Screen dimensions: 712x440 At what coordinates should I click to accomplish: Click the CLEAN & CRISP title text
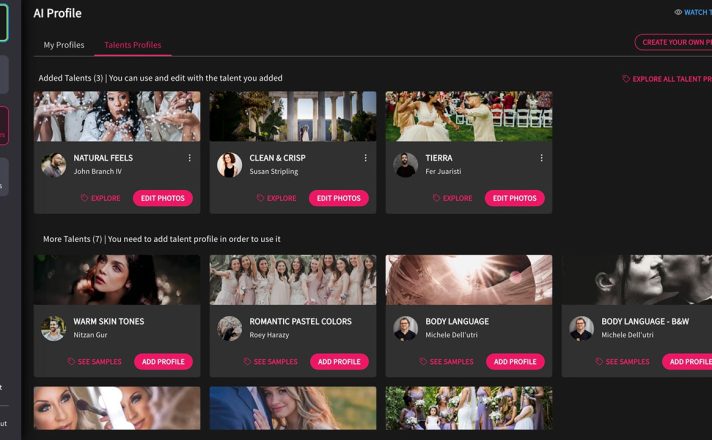(277, 158)
